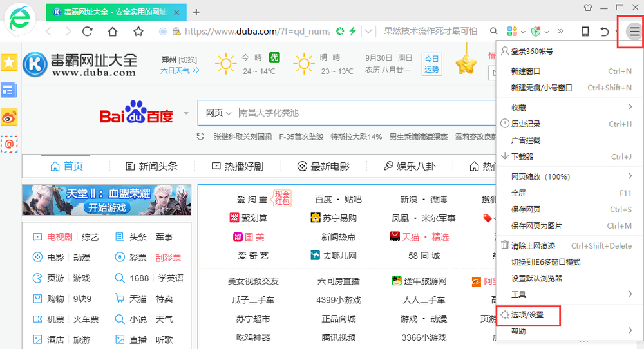The width and height of the screenshot is (644, 349).
Task: Open the sidebar favorites star icon
Action: coord(9,62)
